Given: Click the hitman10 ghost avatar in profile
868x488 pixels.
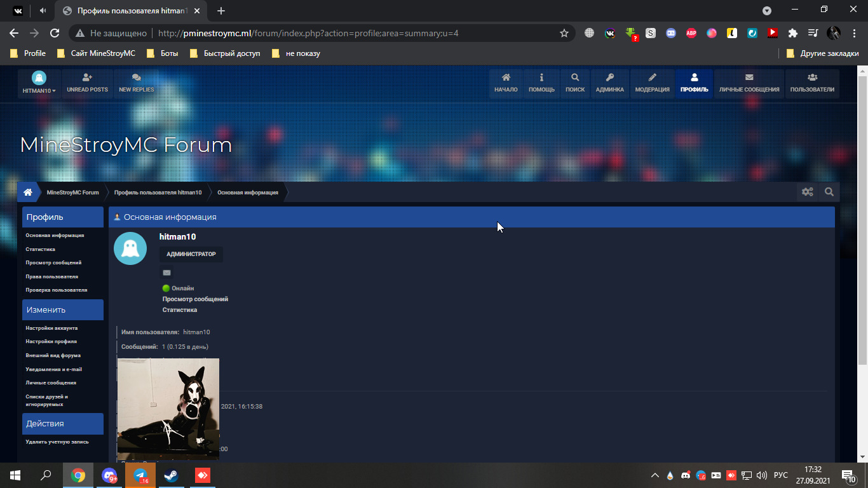Looking at the screenshot, I should point(130,248).
